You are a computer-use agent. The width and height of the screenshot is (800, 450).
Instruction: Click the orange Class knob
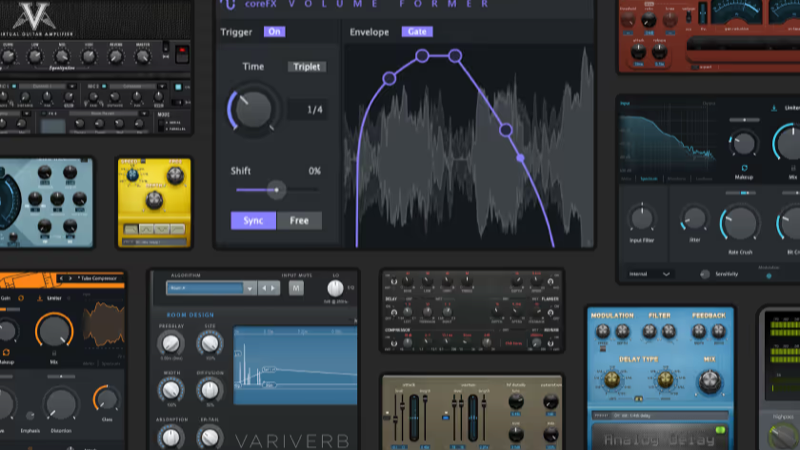[107, 399]
